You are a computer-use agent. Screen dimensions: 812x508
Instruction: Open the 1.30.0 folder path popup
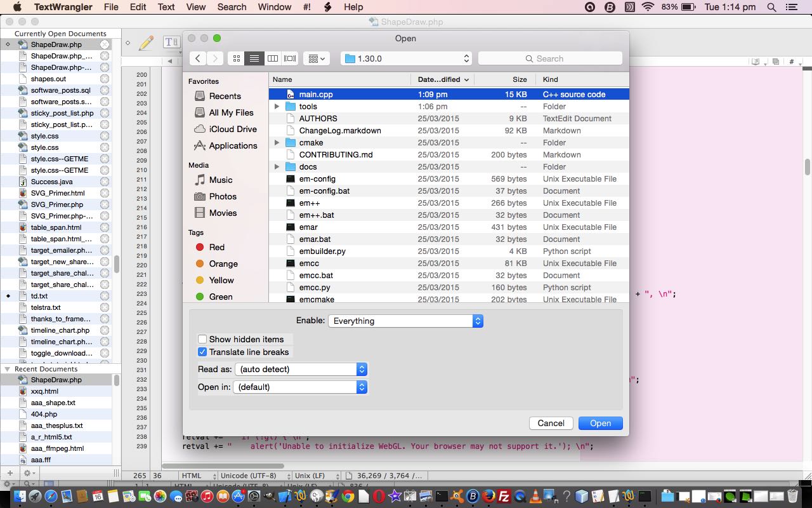pos(407,58)
